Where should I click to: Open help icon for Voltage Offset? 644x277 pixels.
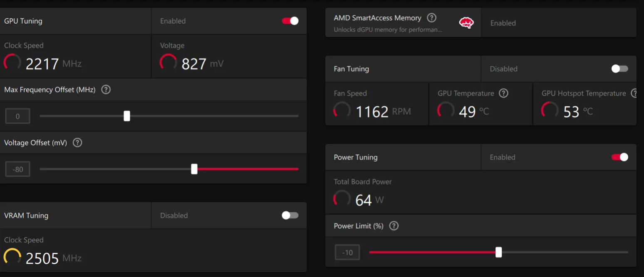tap(77, 143)
